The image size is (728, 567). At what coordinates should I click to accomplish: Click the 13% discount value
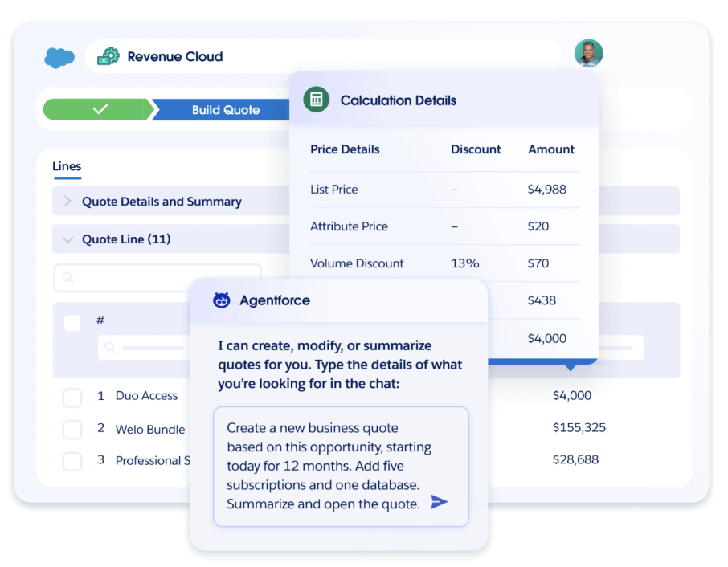pyautogui.click(x=464, y=263)
